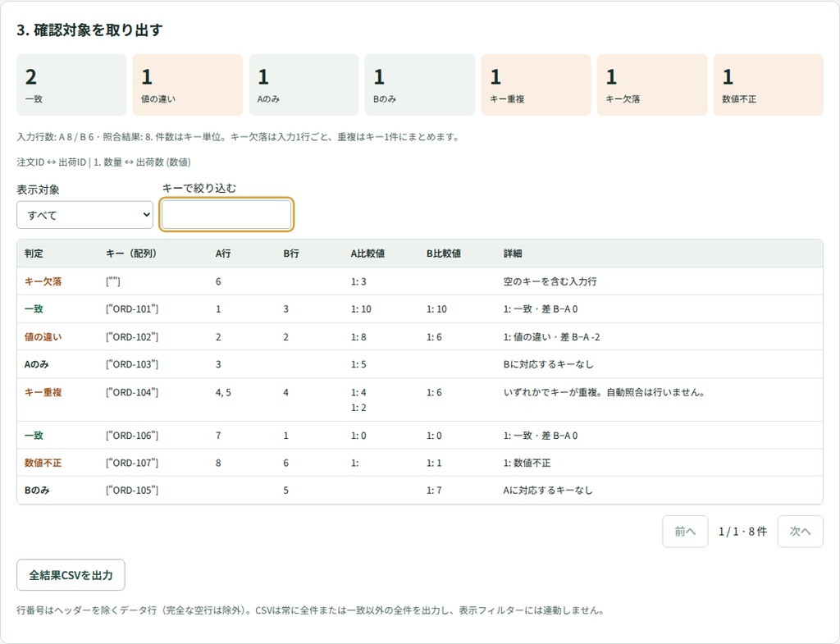Click A行 value 4, 5 in ORD-104 row
The image size is (840, 644).
[x=223, y=392]
